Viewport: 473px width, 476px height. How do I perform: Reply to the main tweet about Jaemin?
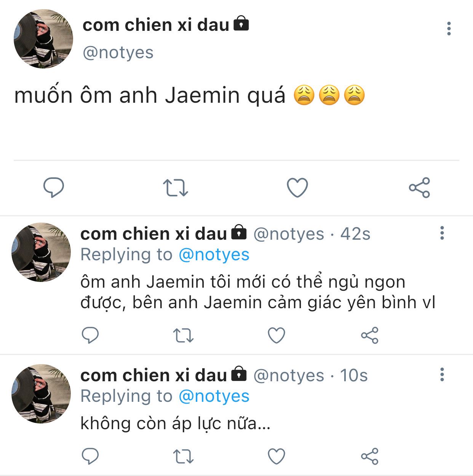[x=54, y=187]
